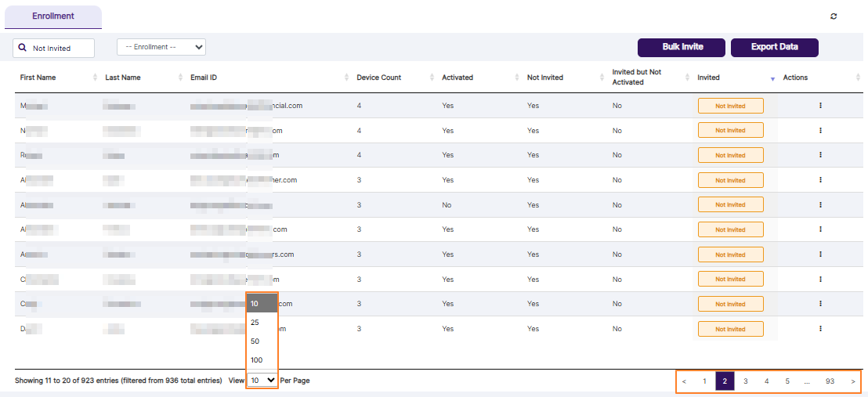Click the Invited but Not Activated header text
Viewport: 868px width, 397px height.
(x=637, y=77)
